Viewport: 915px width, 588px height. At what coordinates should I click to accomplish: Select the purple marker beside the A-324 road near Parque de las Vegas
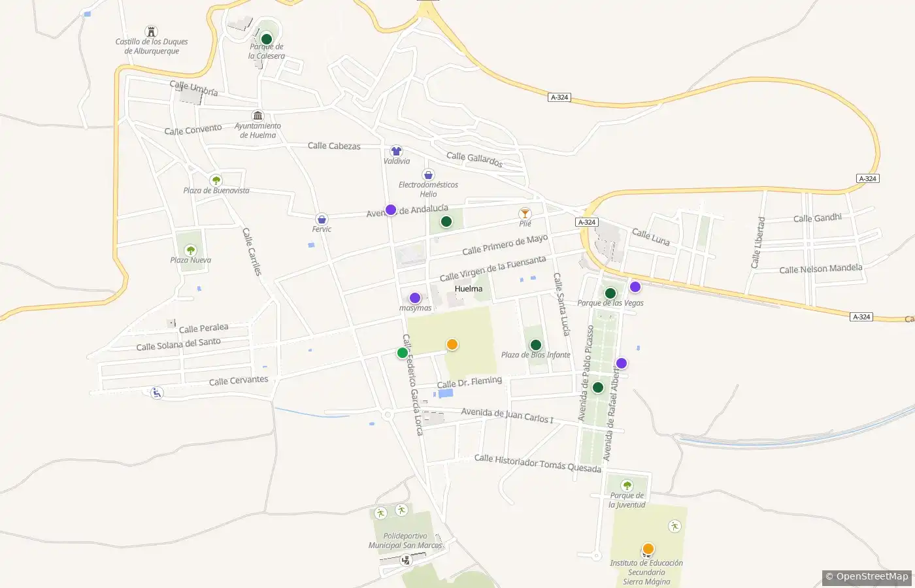635,287
